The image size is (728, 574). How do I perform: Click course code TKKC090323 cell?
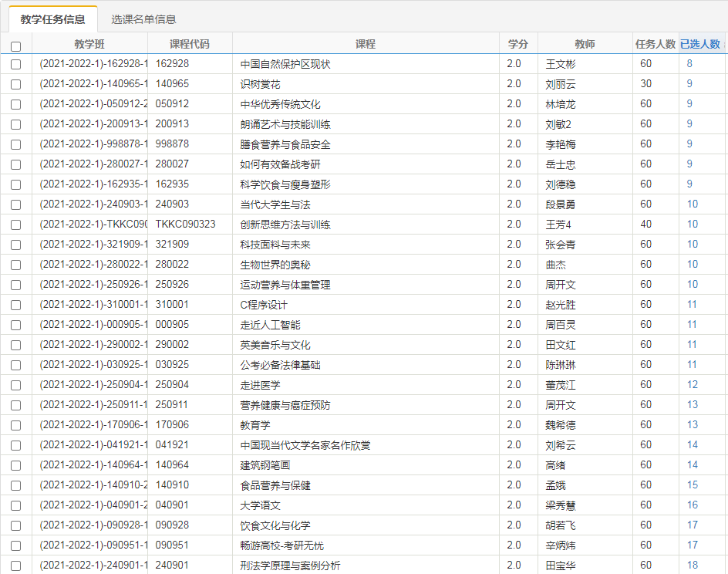coord(186,225)
